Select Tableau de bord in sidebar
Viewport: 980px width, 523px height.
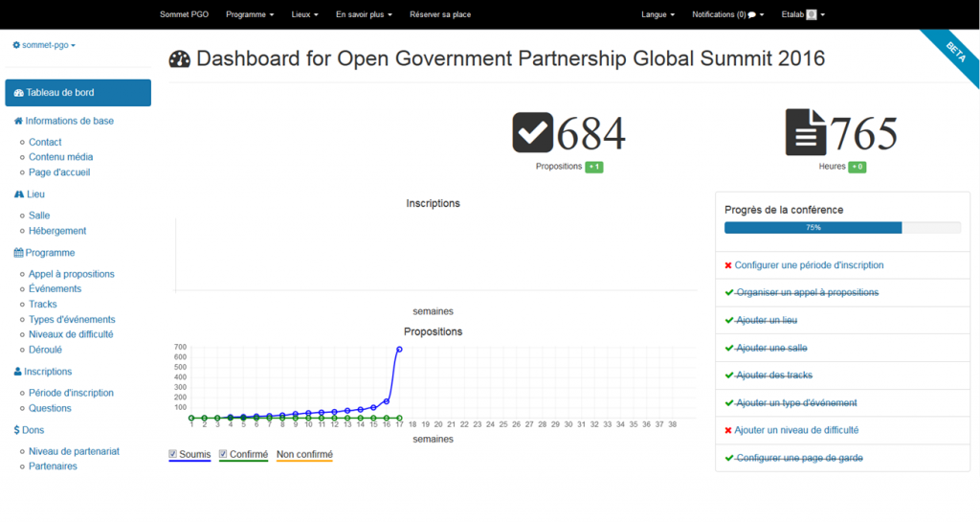78,93
